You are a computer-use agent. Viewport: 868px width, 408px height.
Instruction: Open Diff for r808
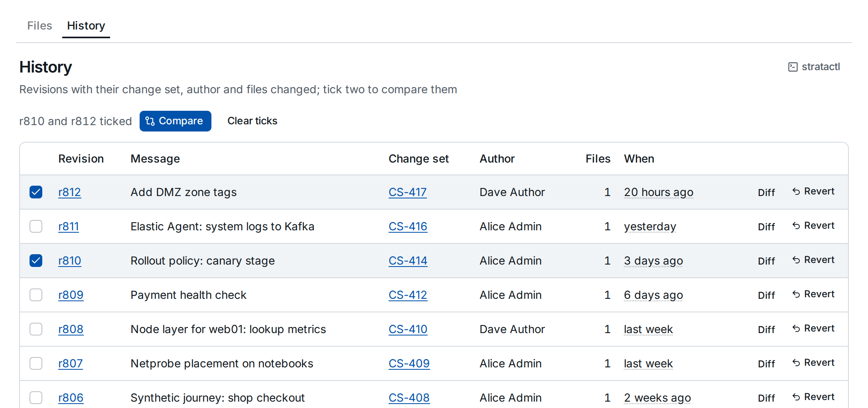766,330
